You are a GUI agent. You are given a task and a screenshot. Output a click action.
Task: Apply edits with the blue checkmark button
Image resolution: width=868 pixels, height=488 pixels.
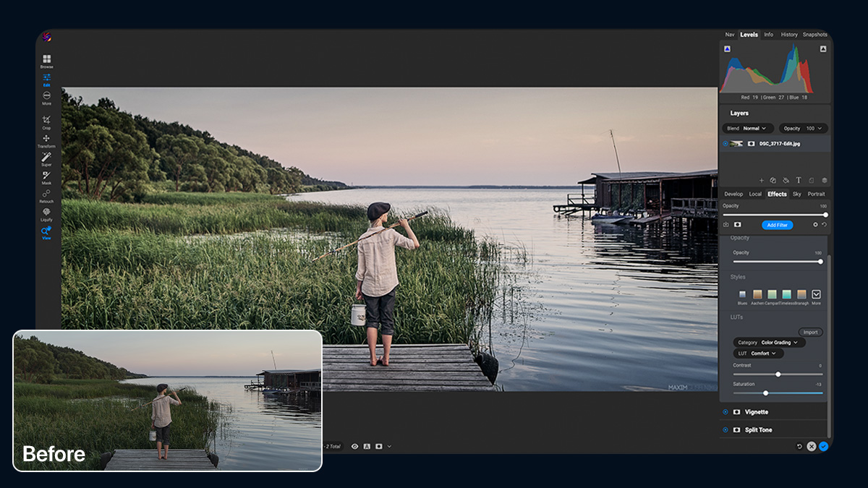[x=824, y=446]
